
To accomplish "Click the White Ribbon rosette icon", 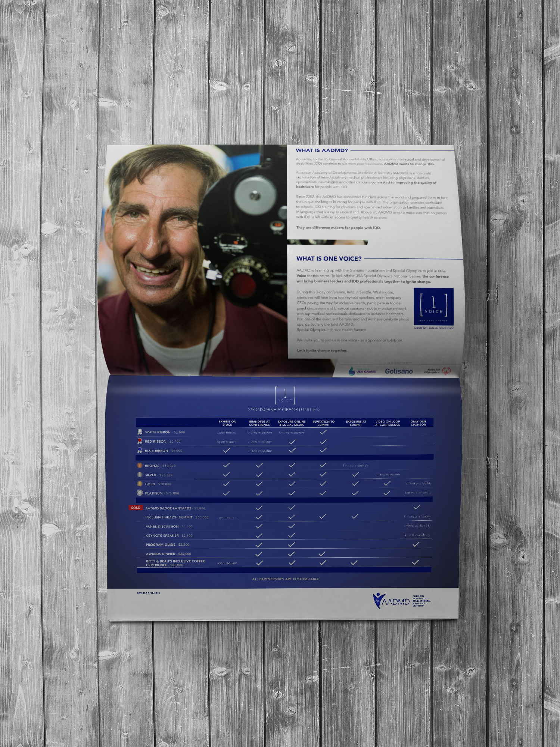I will [140, 432].
